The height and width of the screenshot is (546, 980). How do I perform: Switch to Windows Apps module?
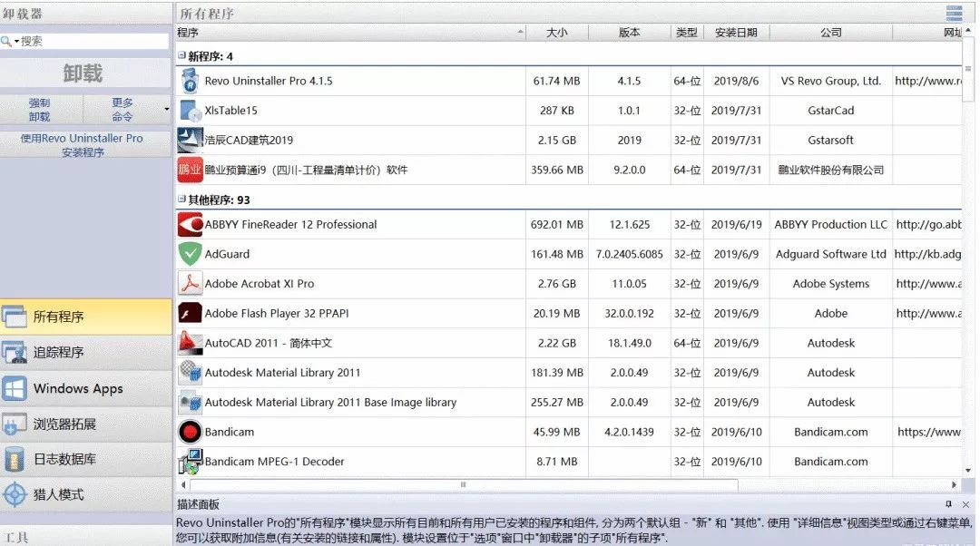coord(86,388)
